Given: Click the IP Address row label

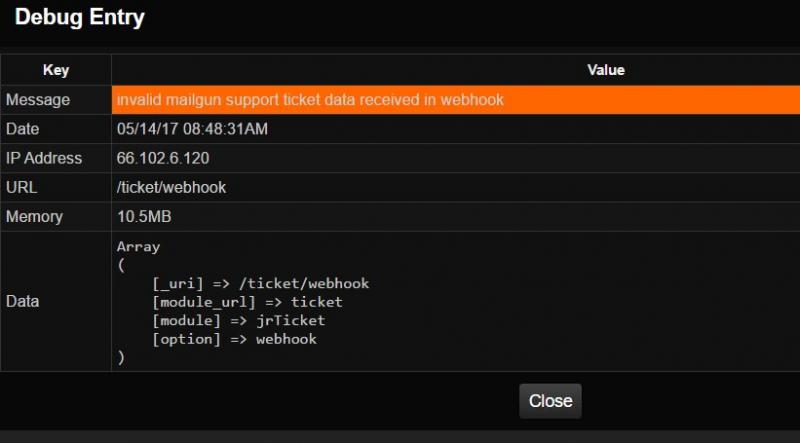Looking at the screenshot, I should (x=44, y=158).
